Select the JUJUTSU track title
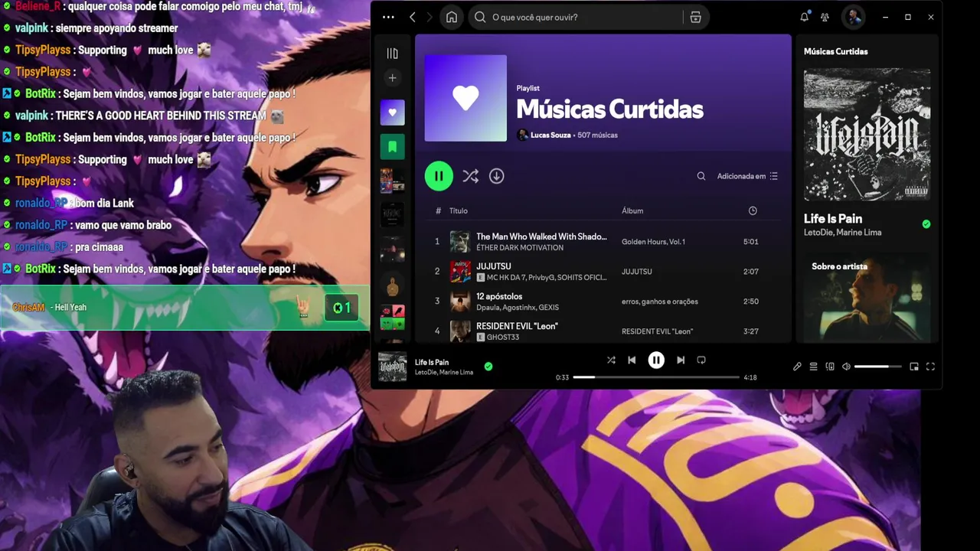Image resolution: width=980 pixels, height=551 pixels. click(493, 266)
